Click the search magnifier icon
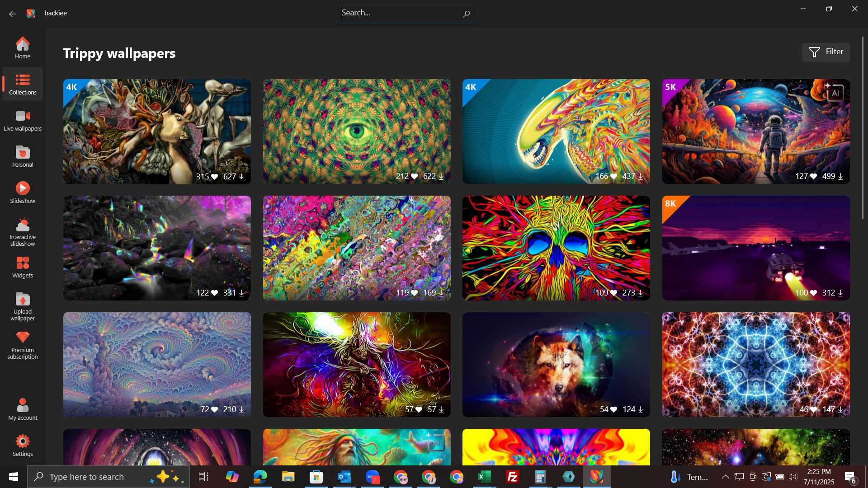This screenshot has height=488, width=868. click(466, 14)
